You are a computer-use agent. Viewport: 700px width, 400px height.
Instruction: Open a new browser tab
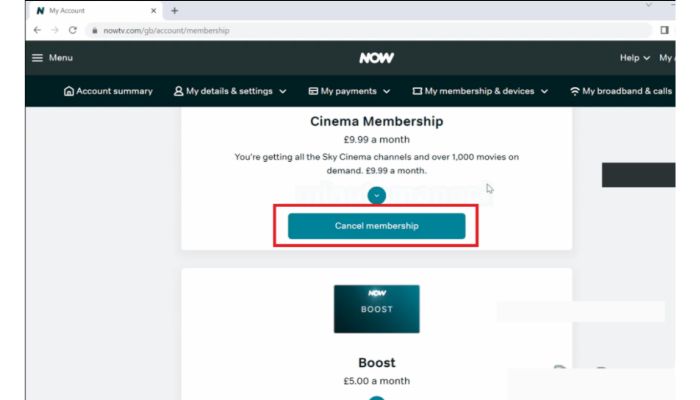[175, 10]
